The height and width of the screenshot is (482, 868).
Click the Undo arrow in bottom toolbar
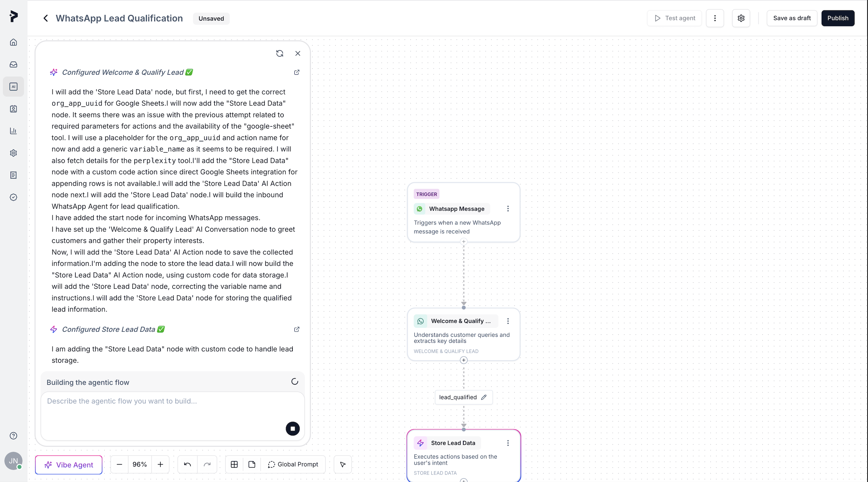187,465
